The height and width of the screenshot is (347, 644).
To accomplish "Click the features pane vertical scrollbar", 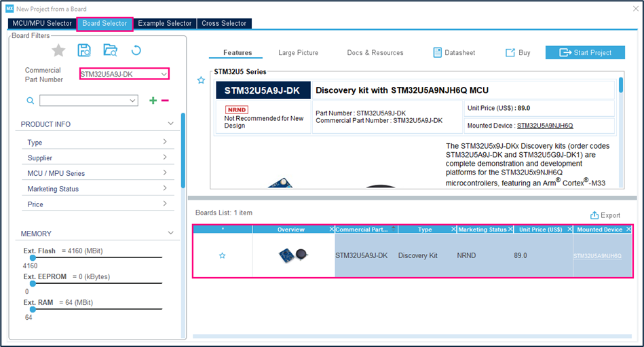I will click(621, 85).
